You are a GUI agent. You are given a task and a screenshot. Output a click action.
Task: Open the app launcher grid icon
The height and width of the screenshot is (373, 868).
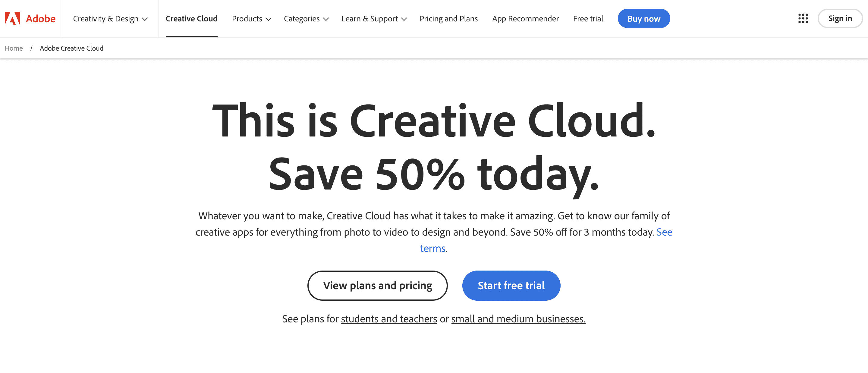(803, 19)
